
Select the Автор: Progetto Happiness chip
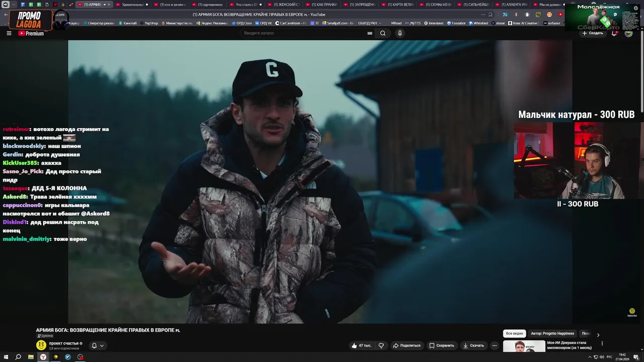[552, 333]
